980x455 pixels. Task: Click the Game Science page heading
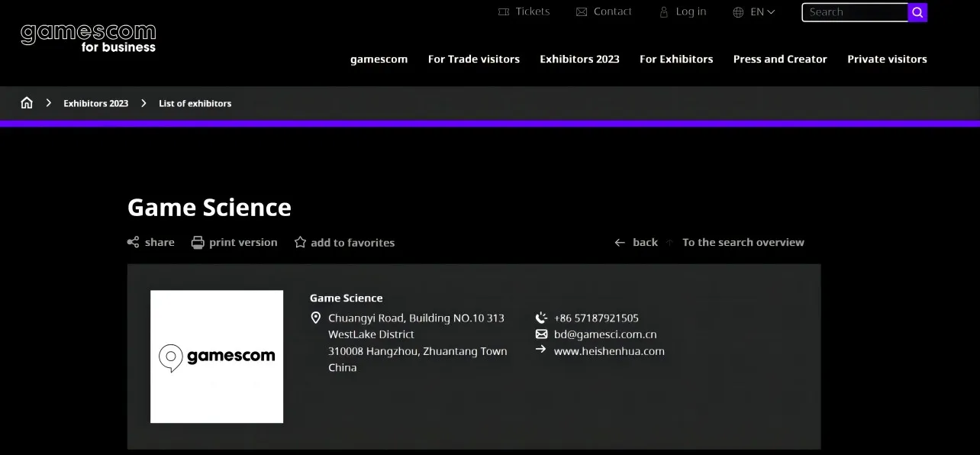209,207
